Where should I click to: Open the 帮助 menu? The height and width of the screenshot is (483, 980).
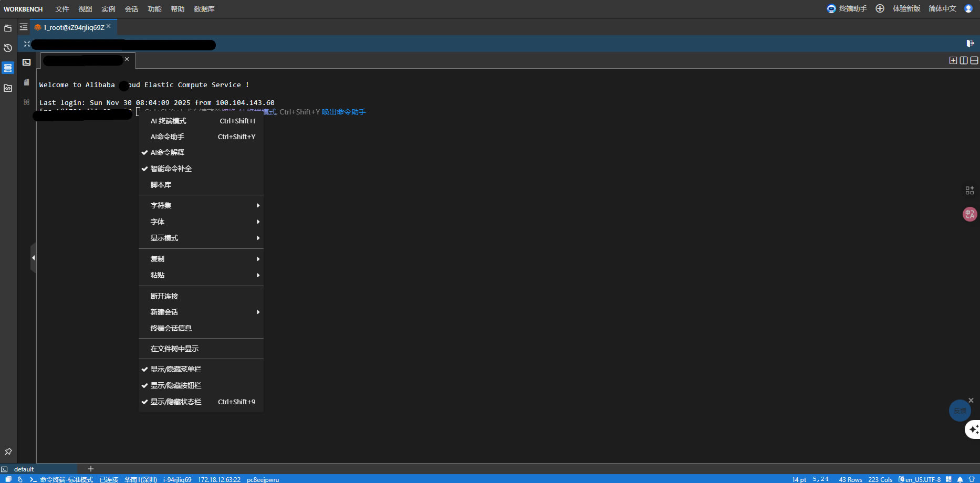click(178, 9)
